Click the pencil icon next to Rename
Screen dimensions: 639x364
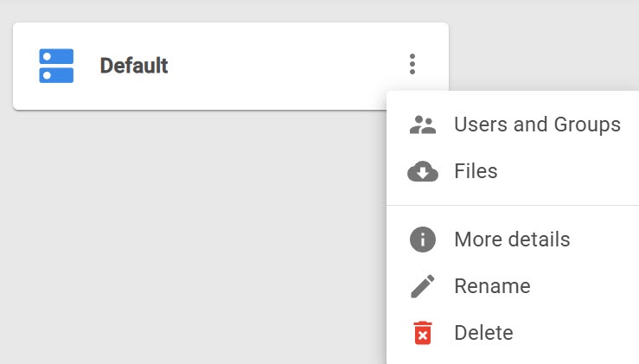tap(423, 286)
